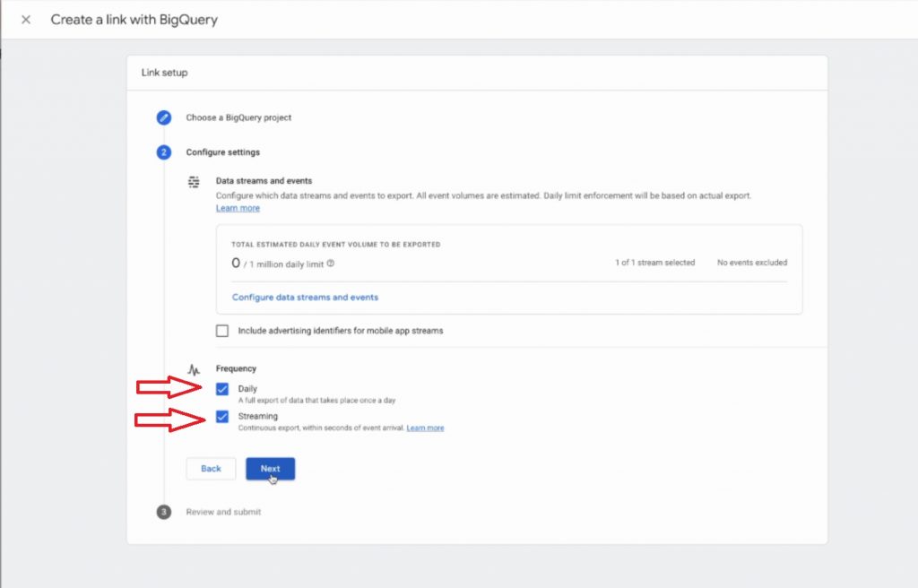Open the Learn more link under Data streams

[238, 208]
